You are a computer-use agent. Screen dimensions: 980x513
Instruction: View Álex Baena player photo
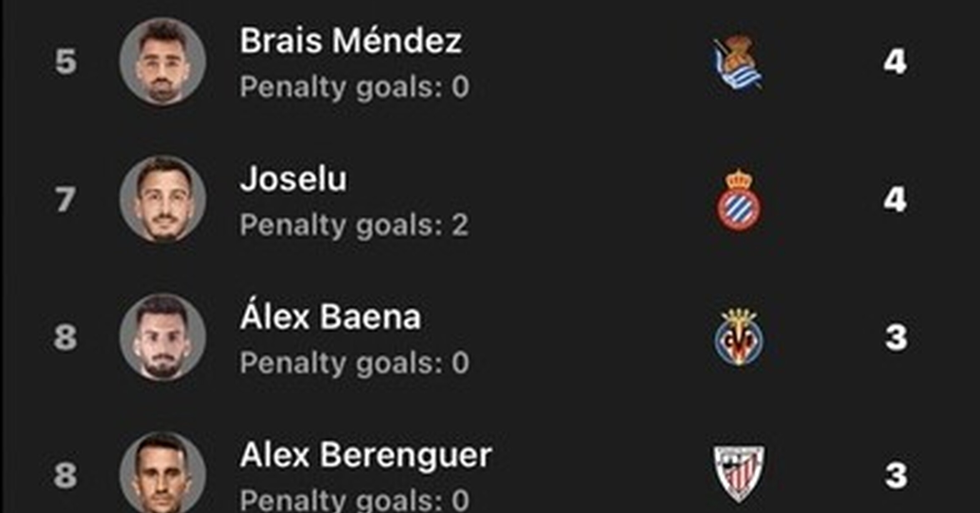click(162, 337)
